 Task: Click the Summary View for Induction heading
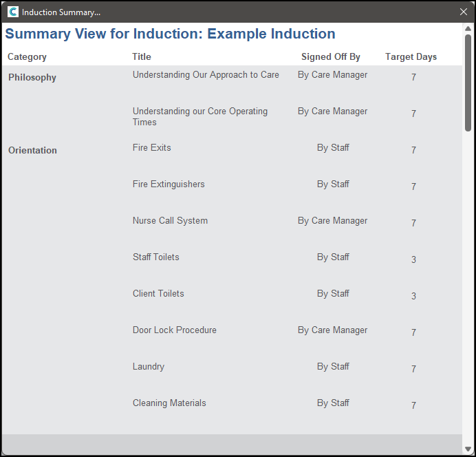[170, 34]
